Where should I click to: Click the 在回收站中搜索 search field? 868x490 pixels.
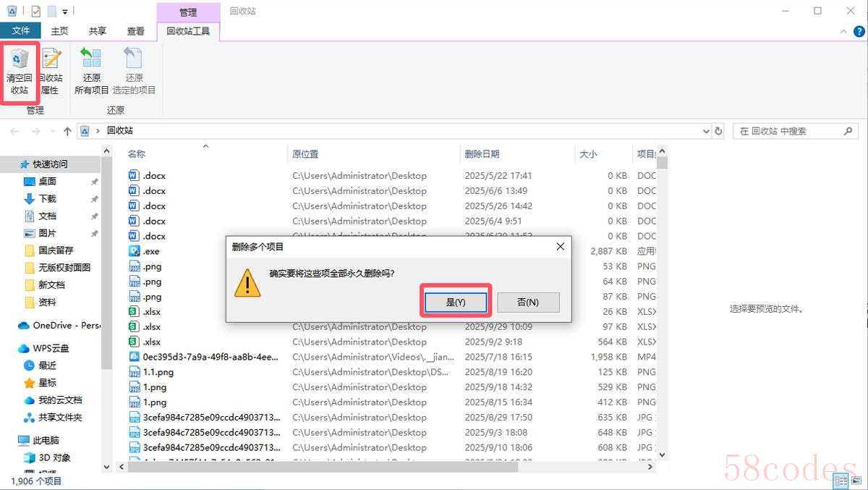[788, 131]
